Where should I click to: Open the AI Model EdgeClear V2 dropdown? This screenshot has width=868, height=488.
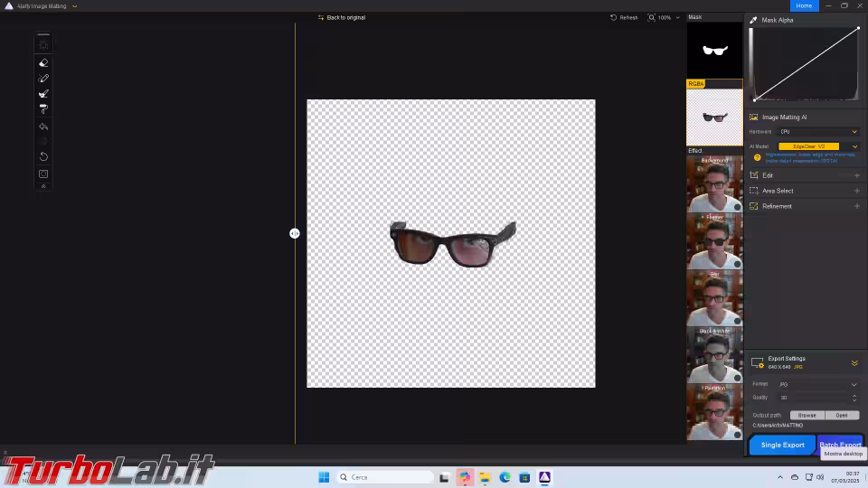(x=819, y=146)
